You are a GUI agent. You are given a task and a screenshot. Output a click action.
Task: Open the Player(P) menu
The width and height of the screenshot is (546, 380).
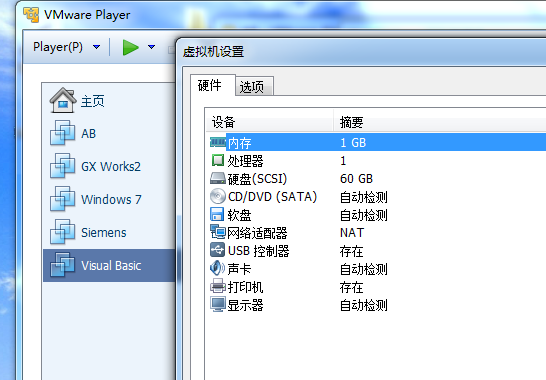coord(58,47)
